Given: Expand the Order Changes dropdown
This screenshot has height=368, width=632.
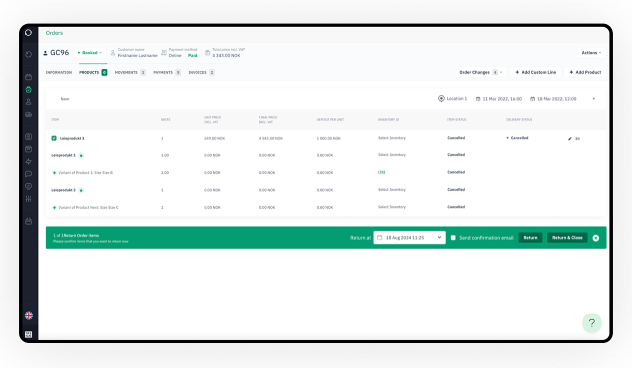Looking at the screenshot, I should [x=480, y=72].
